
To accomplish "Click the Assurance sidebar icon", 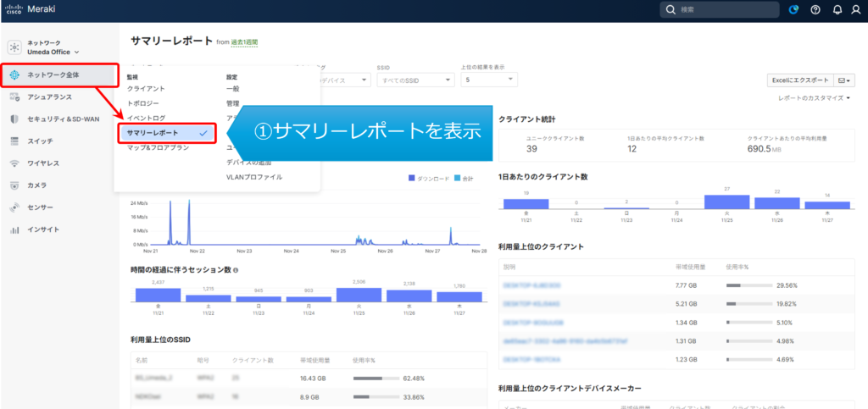I will pyautogui.click(x=14, y=97).
